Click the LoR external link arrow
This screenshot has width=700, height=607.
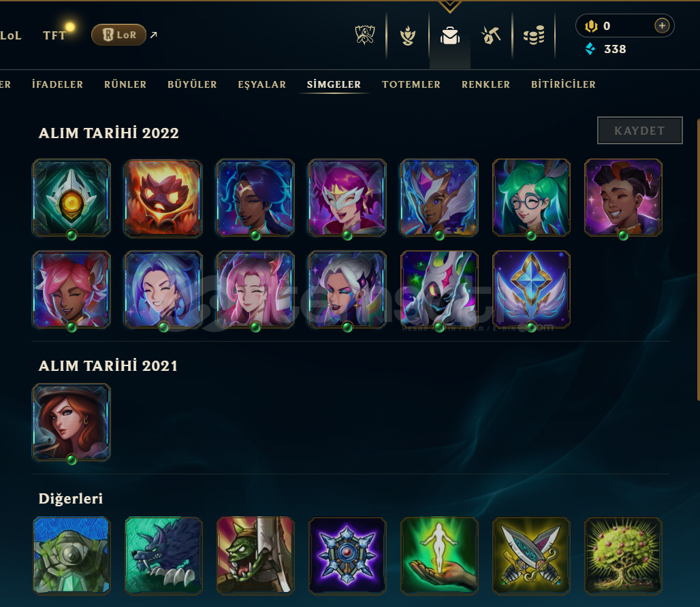(x=154, y=35)
